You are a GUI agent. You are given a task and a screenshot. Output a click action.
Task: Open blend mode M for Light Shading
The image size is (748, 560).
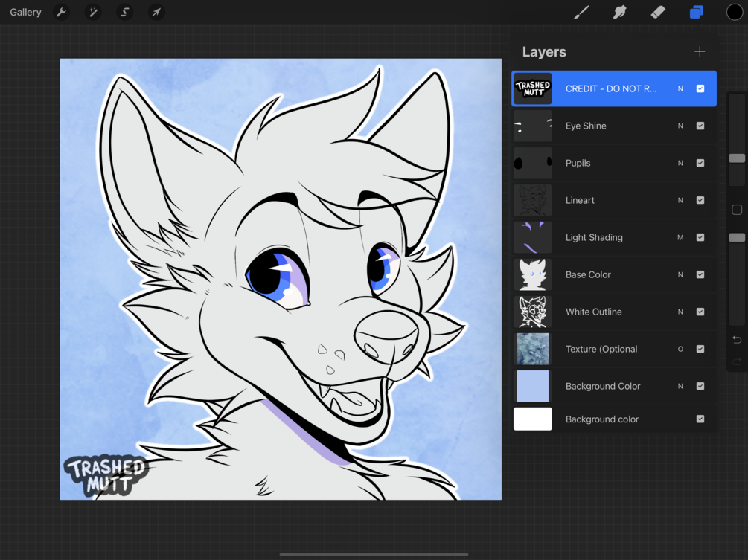coord(680,237)
